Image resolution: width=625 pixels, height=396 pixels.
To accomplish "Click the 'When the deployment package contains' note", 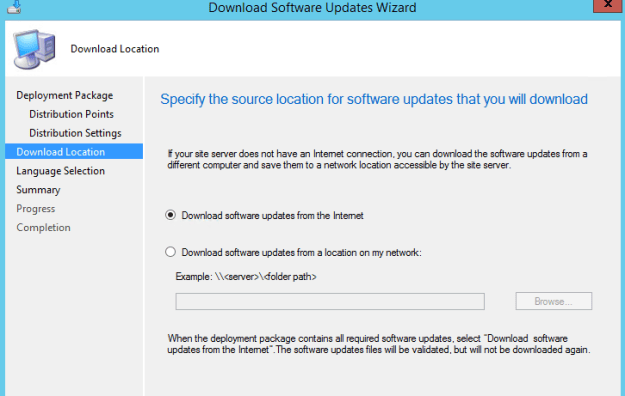I will [378, 344].
